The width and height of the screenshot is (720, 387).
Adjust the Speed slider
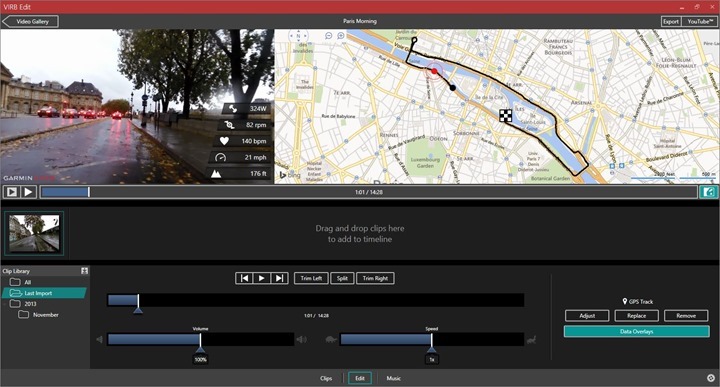tap(432, 339)
